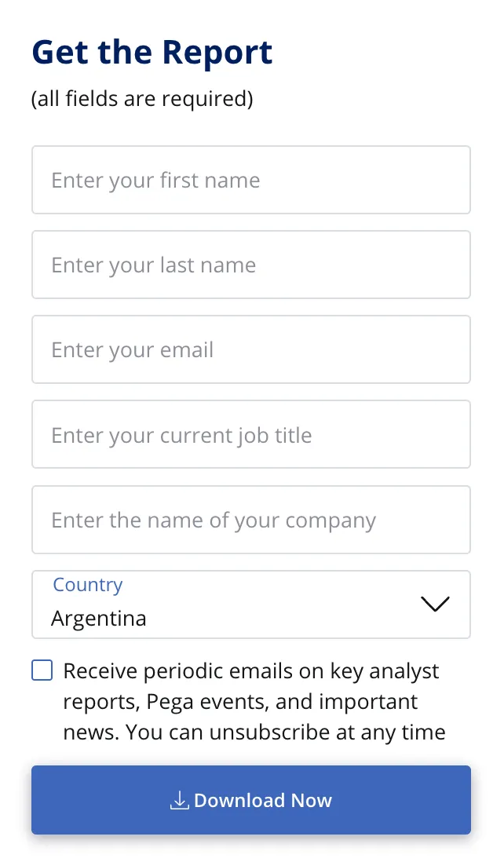
Task: Focus the first name field
Action: tap(251, 180)
